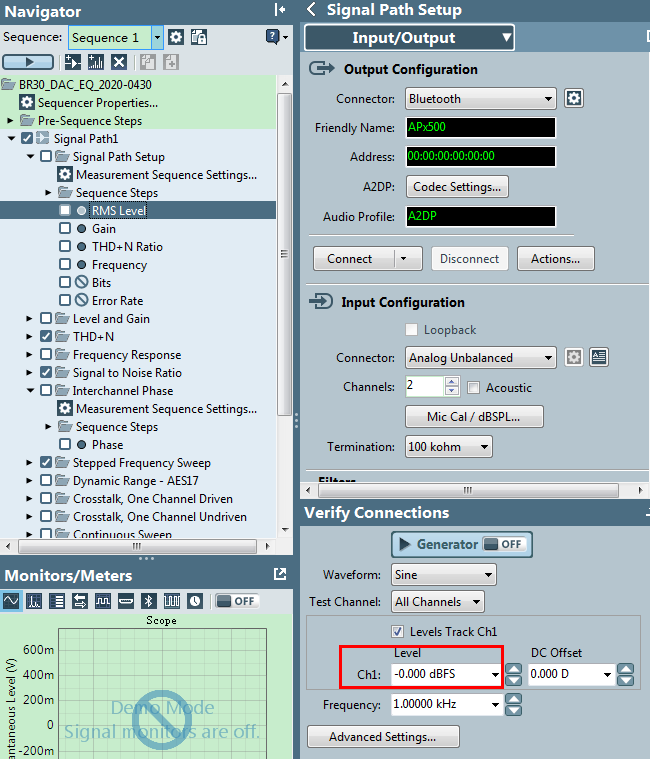Open the Test Channel dropdown
Image resolution: width=650 pixels, height=759 pixels.
click(x=438, y=602)
